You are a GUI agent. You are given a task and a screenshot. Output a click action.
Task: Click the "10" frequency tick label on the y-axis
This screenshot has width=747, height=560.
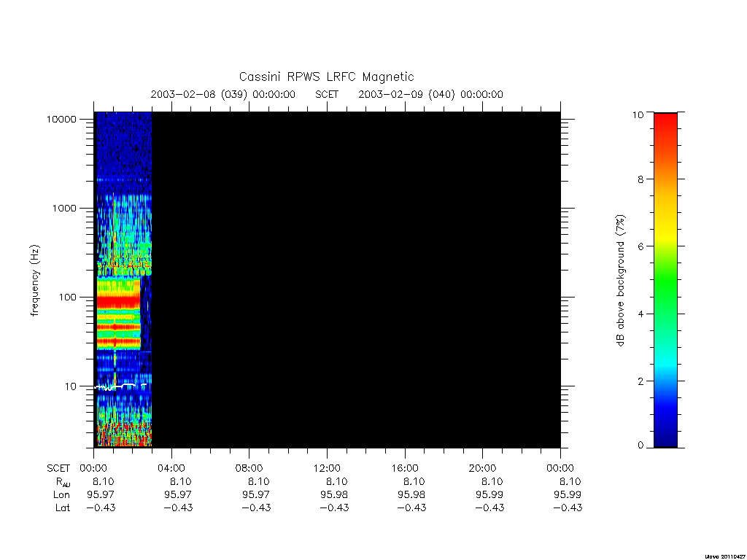tap(71, 386)
